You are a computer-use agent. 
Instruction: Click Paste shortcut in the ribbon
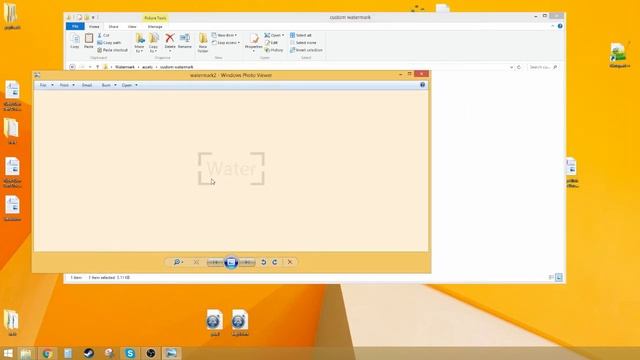coord(112,50)
